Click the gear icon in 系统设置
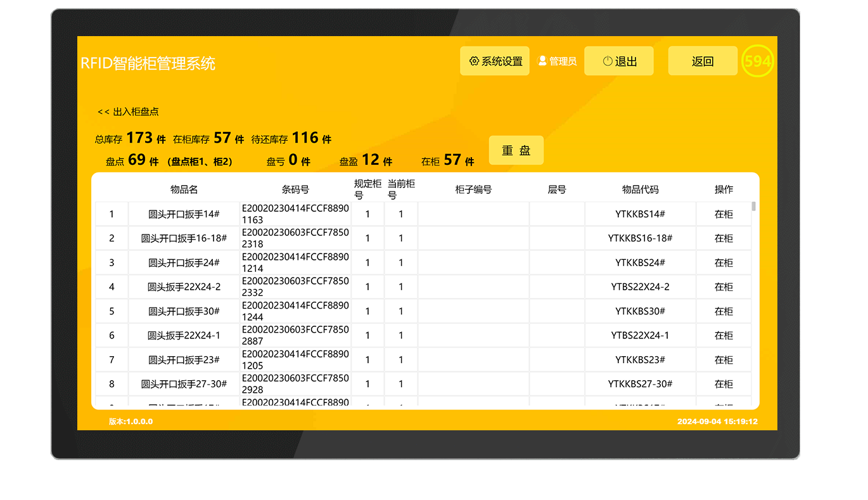 473,61
